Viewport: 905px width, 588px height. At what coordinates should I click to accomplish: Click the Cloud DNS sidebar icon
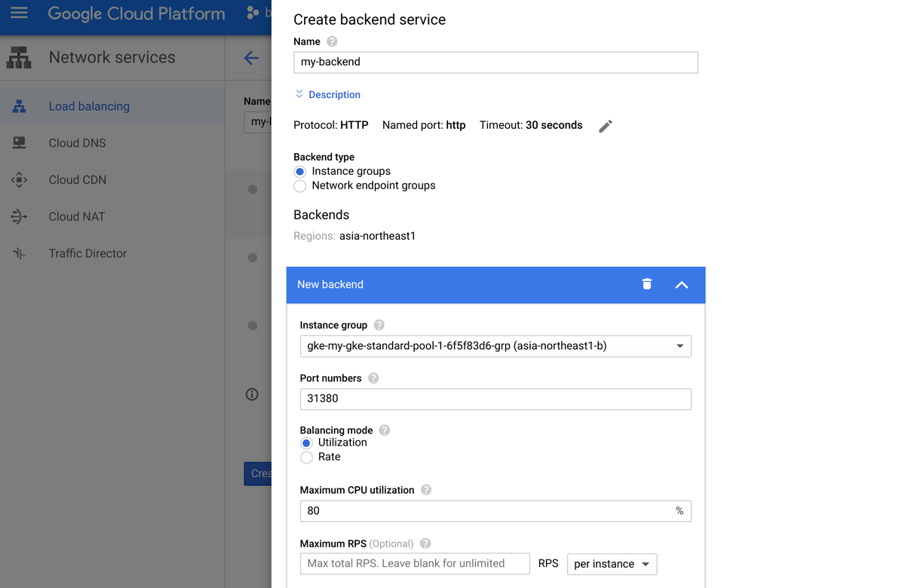[20, 142]
